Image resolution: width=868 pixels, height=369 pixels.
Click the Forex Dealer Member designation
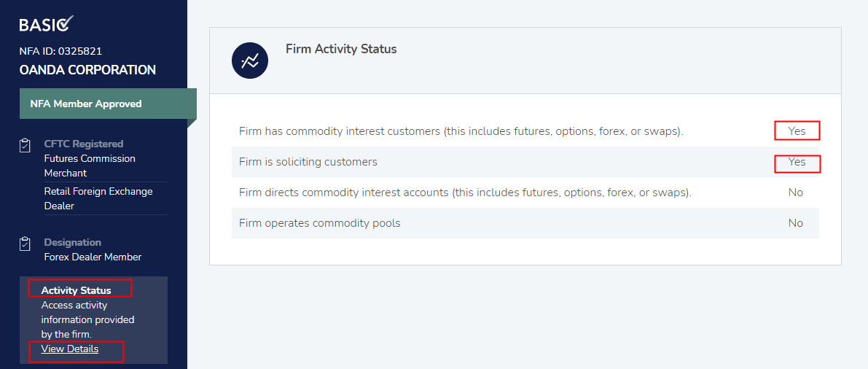(x=93, y=257)
